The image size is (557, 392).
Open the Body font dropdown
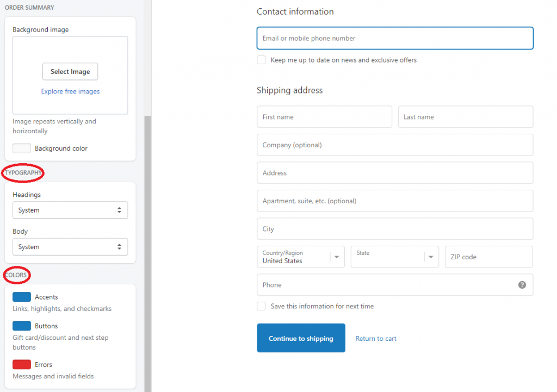70,247
